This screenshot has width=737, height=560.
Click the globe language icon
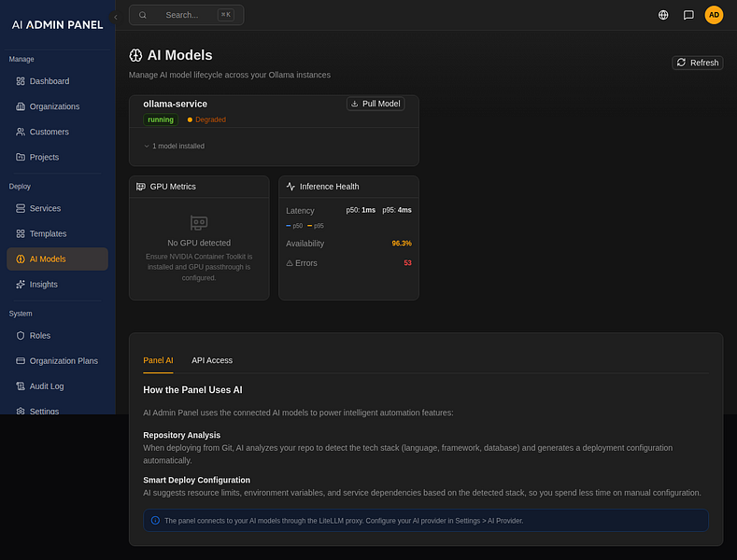663,15
